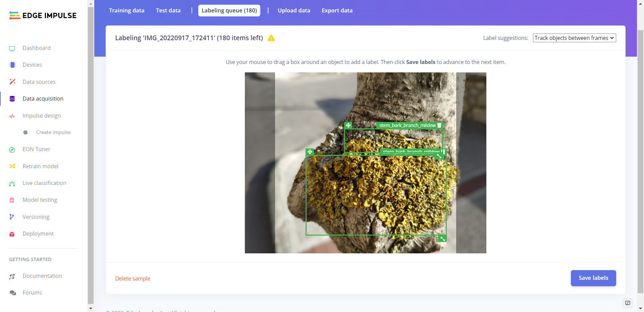Screen dimensions: 644x312
Task: Click the Impulse design pulse icon
Action: (12, 116)
